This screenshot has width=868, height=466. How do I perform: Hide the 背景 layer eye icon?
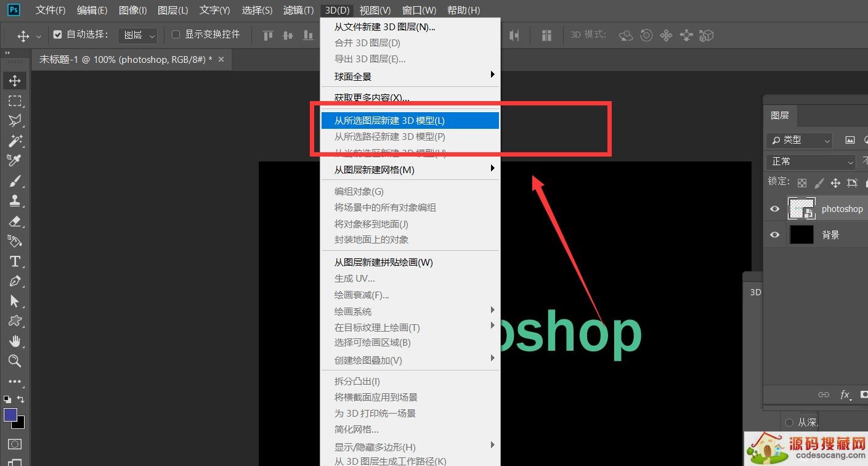[775, 235]
